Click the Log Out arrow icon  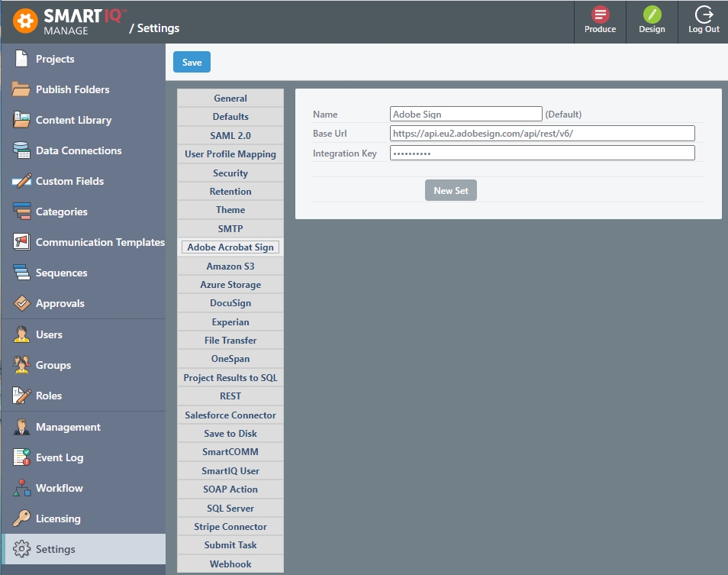(704, 15)
